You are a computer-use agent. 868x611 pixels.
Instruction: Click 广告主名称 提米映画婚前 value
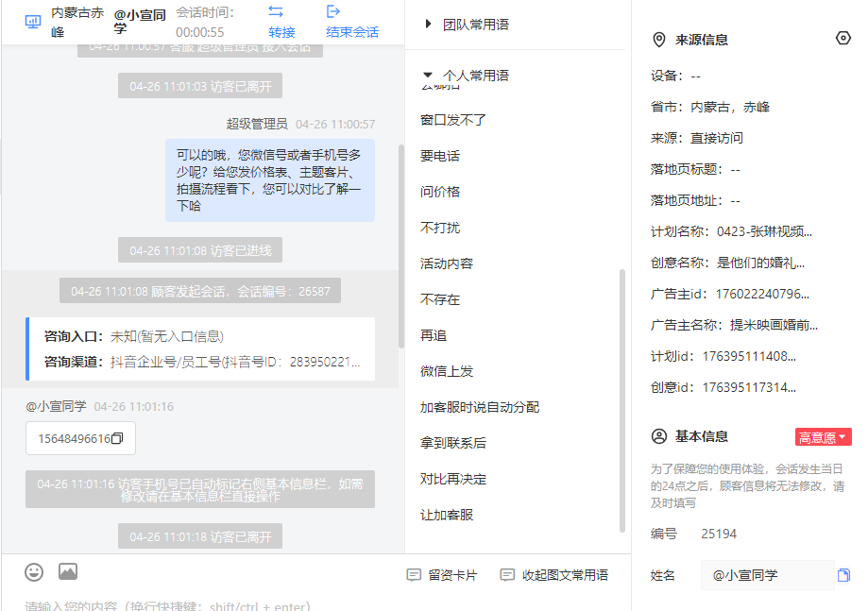[x=774, y=325]
